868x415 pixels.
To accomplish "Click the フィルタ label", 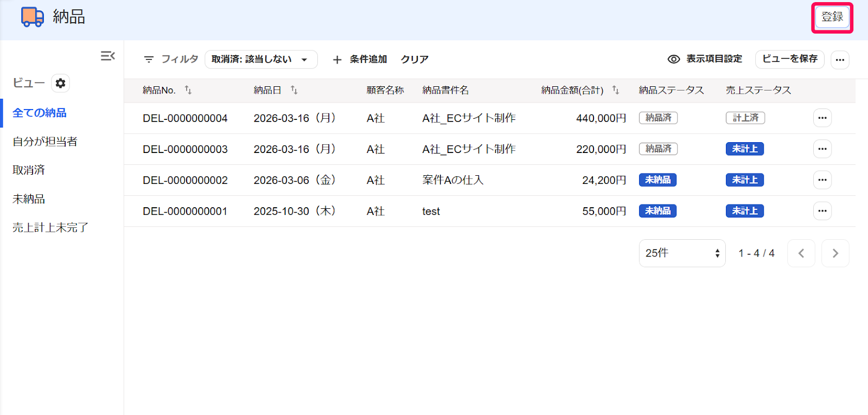I will pyautogui.click(x=180, y=59).
